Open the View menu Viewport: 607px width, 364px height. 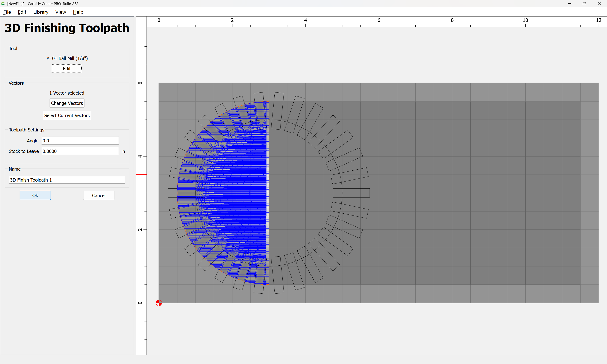point(60,12)
